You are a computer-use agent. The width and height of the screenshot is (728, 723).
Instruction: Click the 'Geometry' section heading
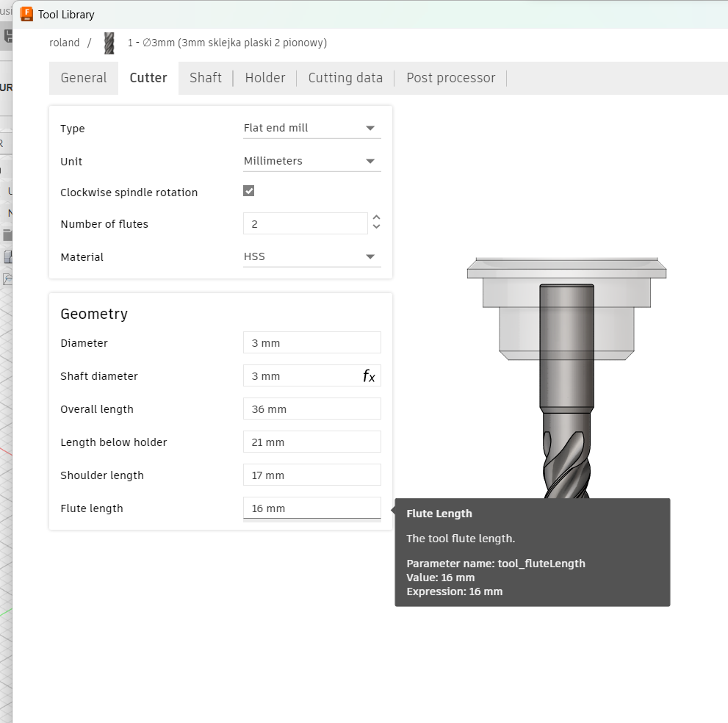pyautogui.click(x=94, y=314)
